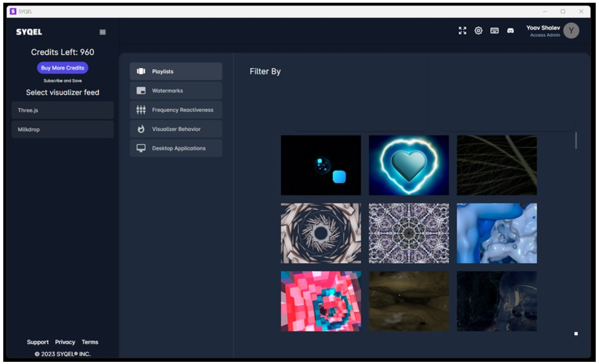Click the Filter By label
The height and width of the screenshot is (364, 599).
point(265,72)
